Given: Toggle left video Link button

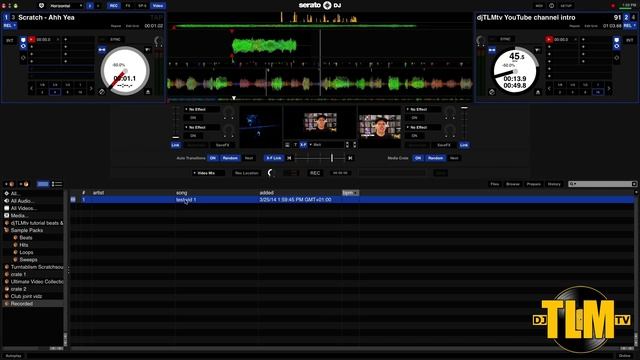Looking at the screenshot, I should click(x=176, y=145).
